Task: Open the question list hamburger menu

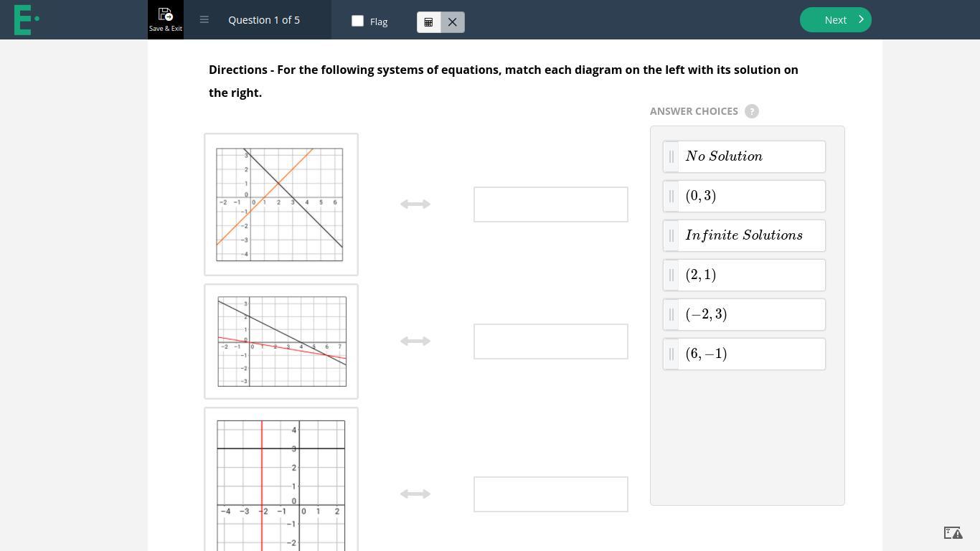Action: click(x=204, y=20)
